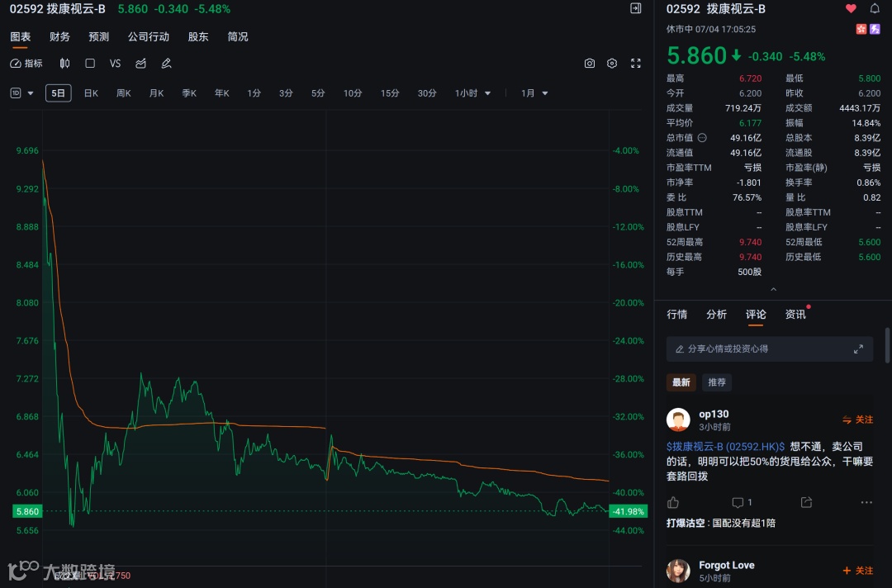The width and height of the screenshot is (892, 588).
Task: Show 最新 comments filter
Action: 681,382
